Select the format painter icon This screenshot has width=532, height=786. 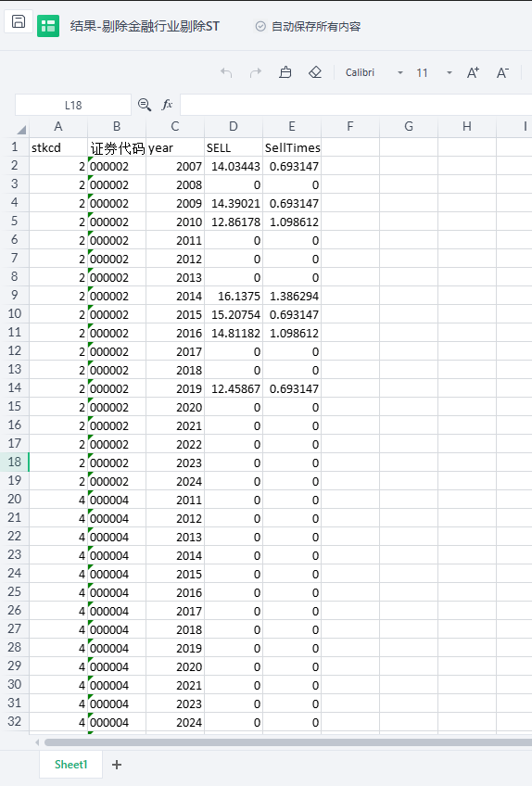285,72
